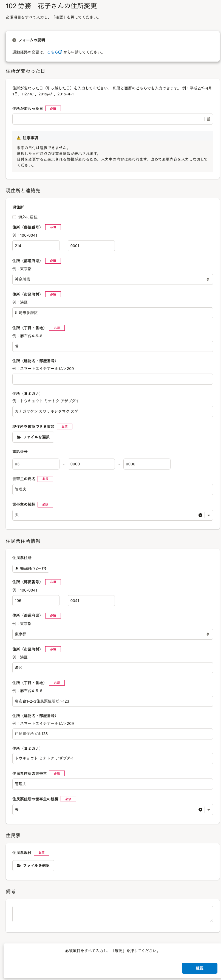The width and height of the screenshot is (221, 980).
Task: Click the folder icon for 住民票添付
Action: [19, 865]
